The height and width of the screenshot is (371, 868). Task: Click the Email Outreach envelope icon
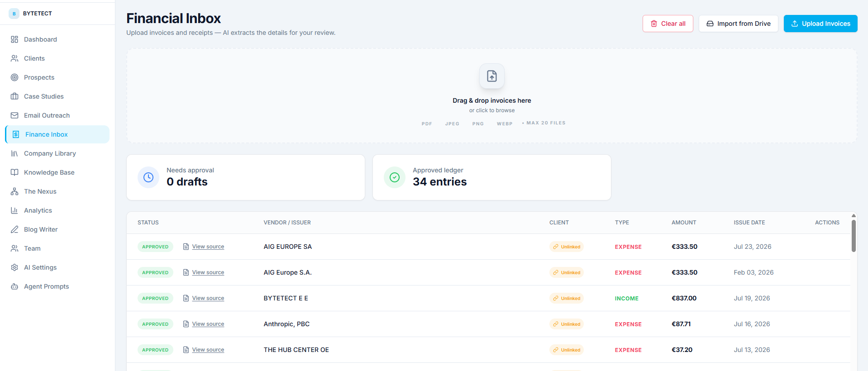[14, 115]
